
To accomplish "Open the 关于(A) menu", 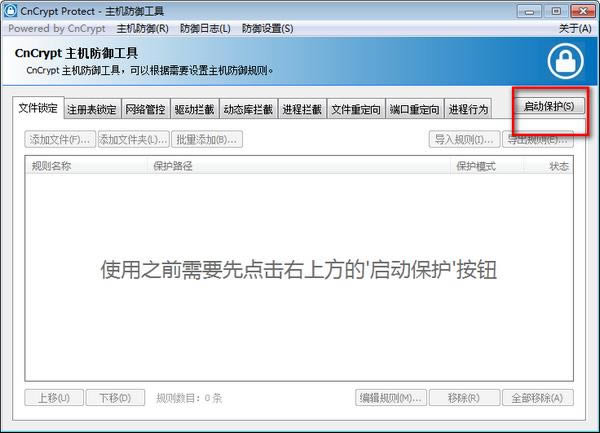I will click(575, 28).
